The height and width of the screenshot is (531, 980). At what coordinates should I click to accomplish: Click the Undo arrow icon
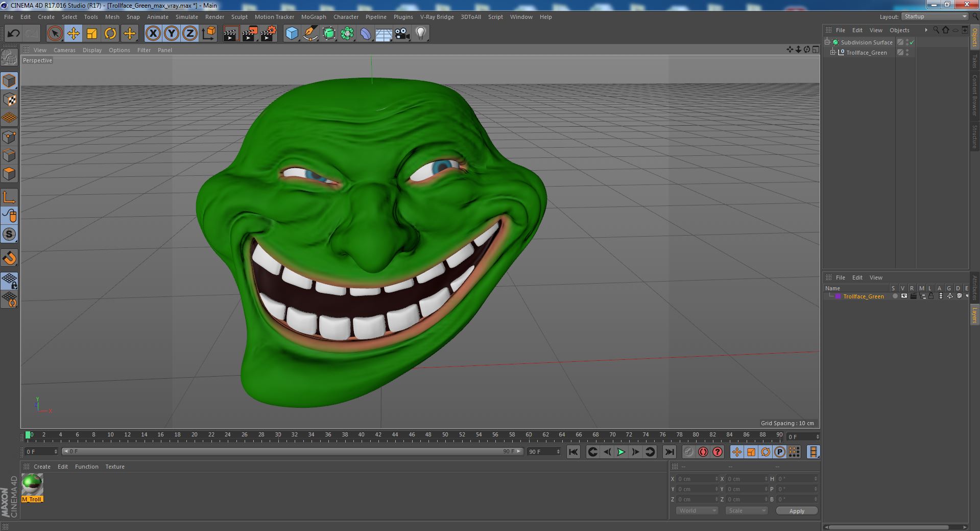[x=13, y=34]
